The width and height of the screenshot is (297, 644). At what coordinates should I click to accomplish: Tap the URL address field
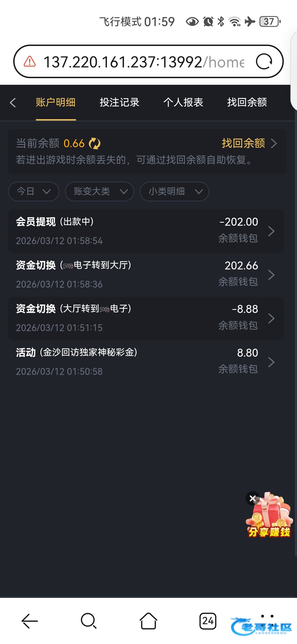tap(143, 62)
